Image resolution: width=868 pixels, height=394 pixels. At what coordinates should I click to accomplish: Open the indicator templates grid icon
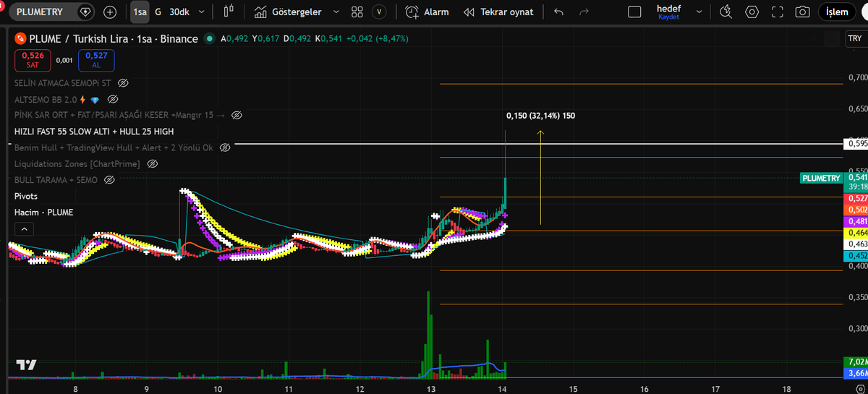point(357,12)
